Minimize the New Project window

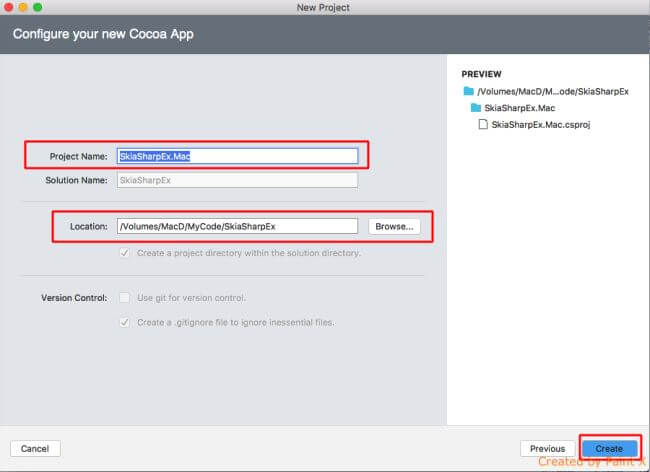23,7
